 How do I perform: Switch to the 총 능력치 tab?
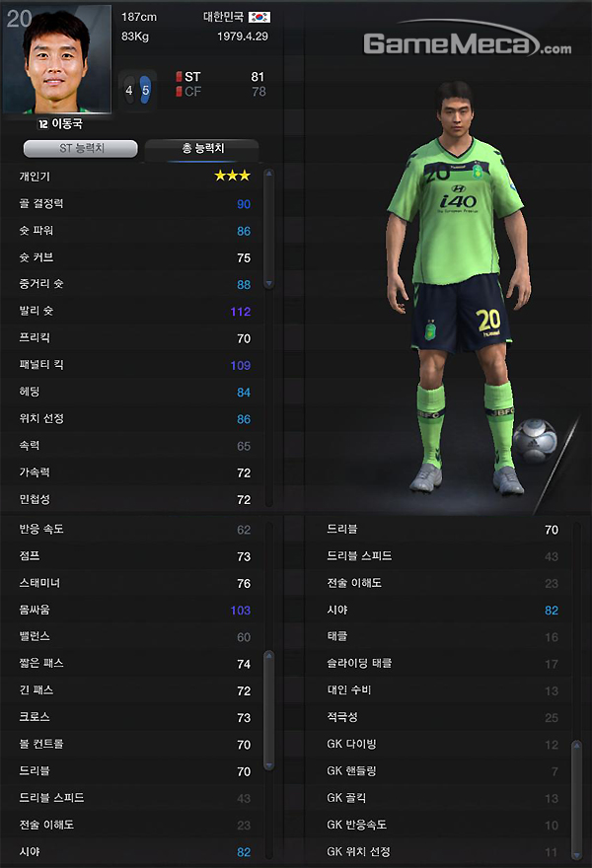(202, 148)
